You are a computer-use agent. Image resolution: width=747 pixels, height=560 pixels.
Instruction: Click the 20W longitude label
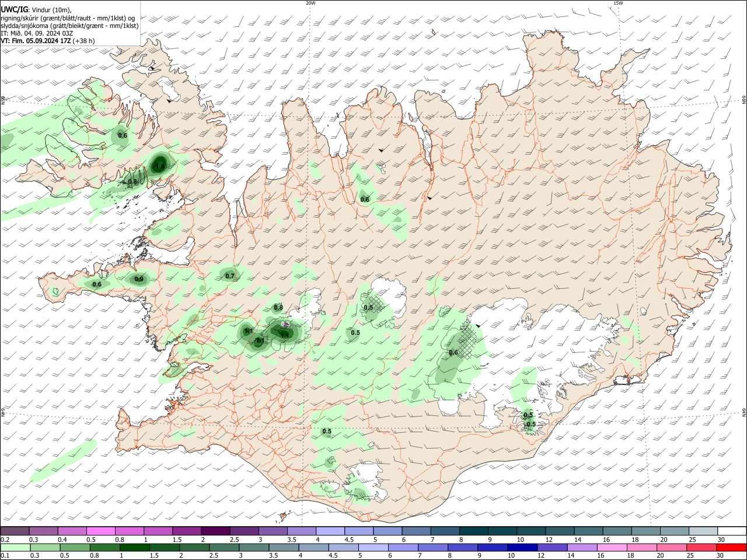pyautogui.click(x=310, y=3)
